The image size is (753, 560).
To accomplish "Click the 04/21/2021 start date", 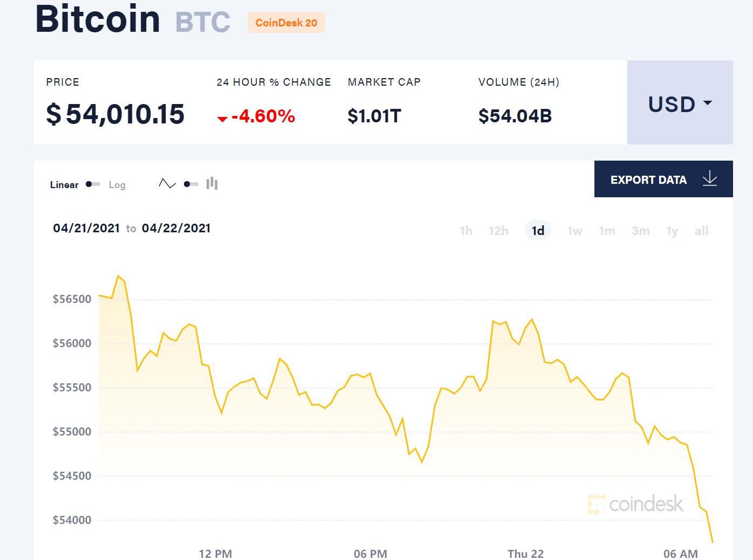I will pos(86,228).
